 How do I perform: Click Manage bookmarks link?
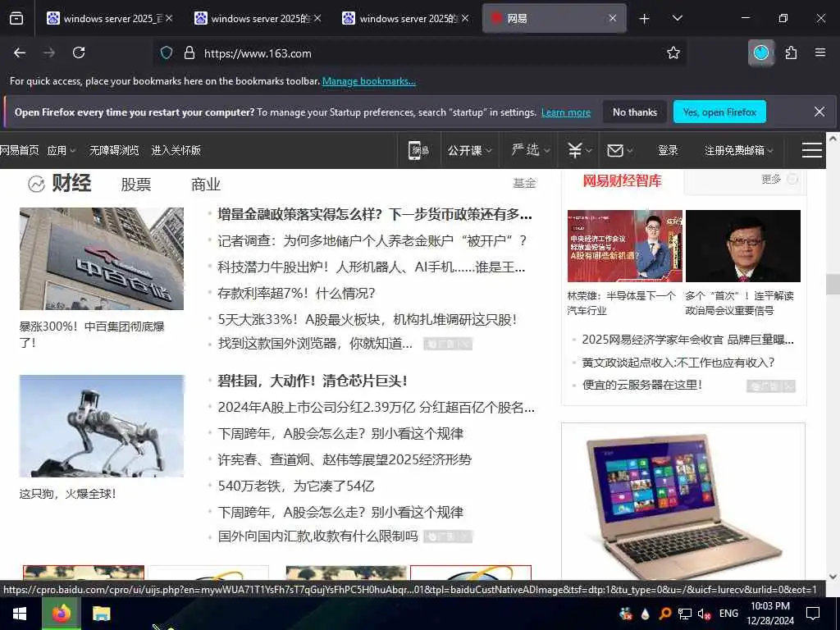[368, 81]
